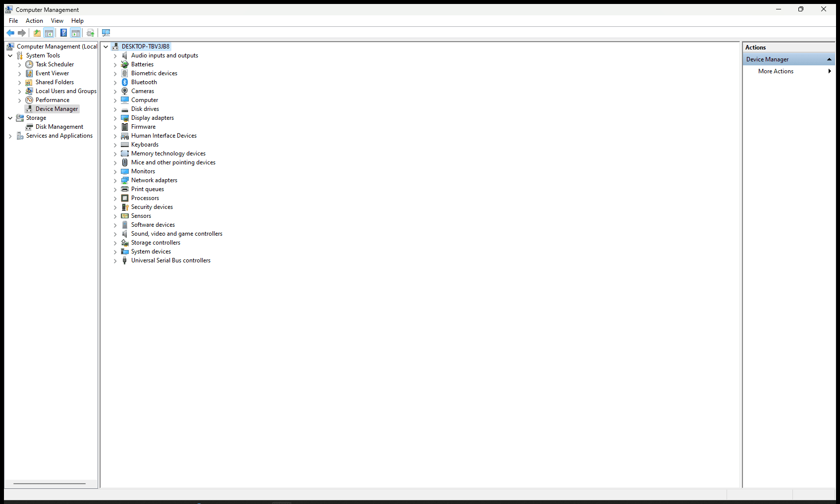Click the Cameras webcam icon
Screen dimensions: 840x504
tap(125, 91)
